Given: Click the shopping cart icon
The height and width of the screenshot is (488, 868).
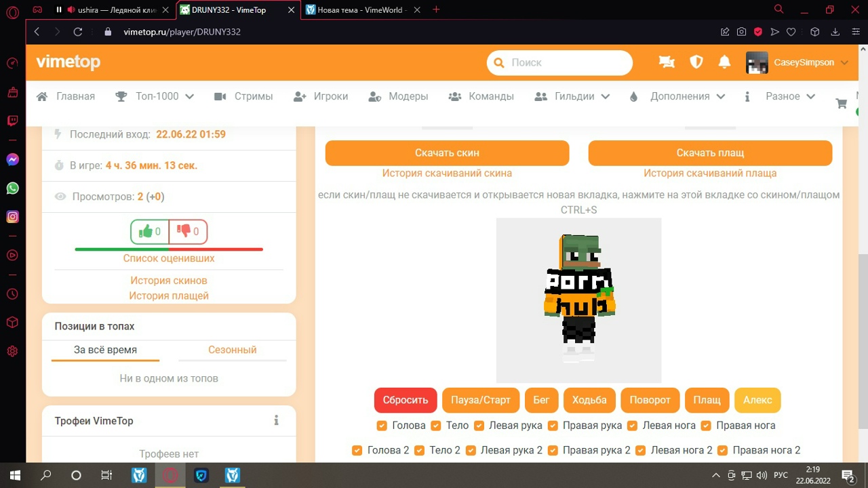Looking at the screenshot, I should pyautogui.click(x=842, y=104).
